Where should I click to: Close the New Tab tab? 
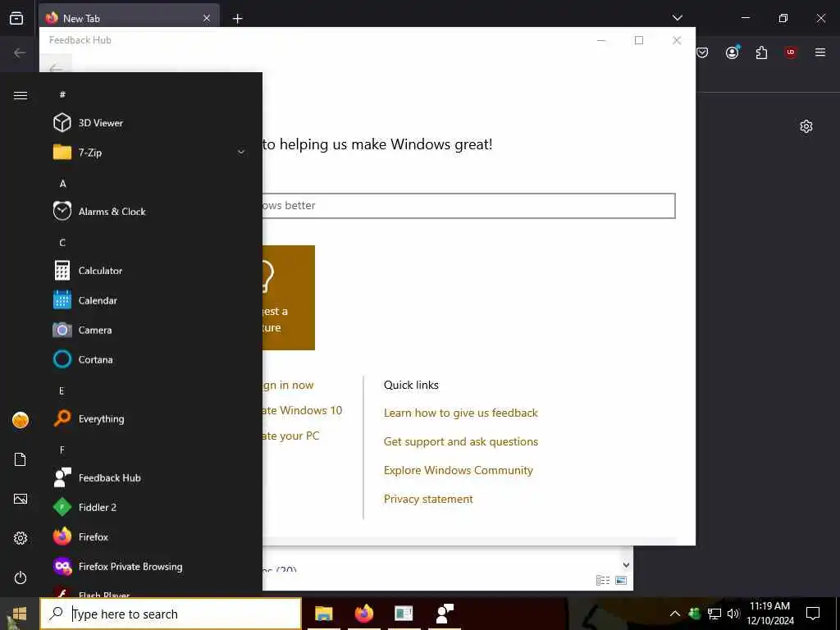[x=207, y=18]
